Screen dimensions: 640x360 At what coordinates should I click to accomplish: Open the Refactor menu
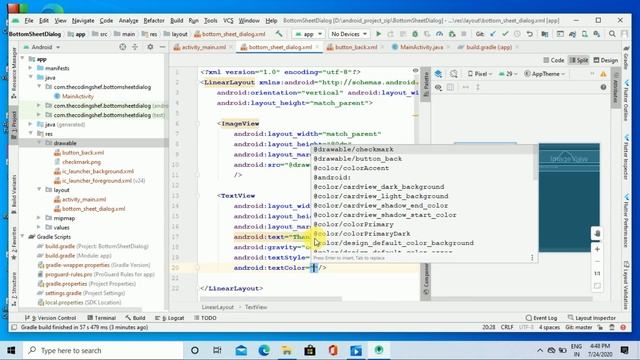[x=154, y=20]
